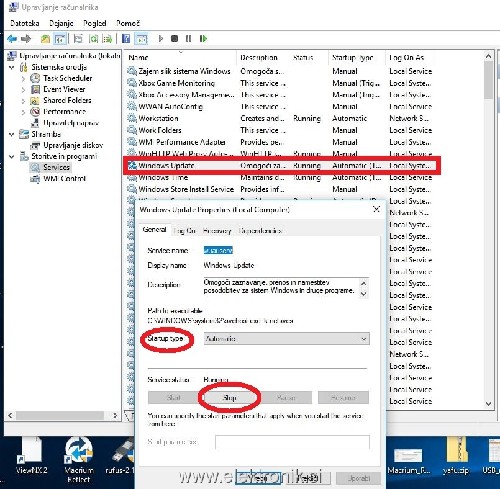This screenshot has height=489, width=500.
Task: Click the Forward arrow in toolbar
Action: 26,39
